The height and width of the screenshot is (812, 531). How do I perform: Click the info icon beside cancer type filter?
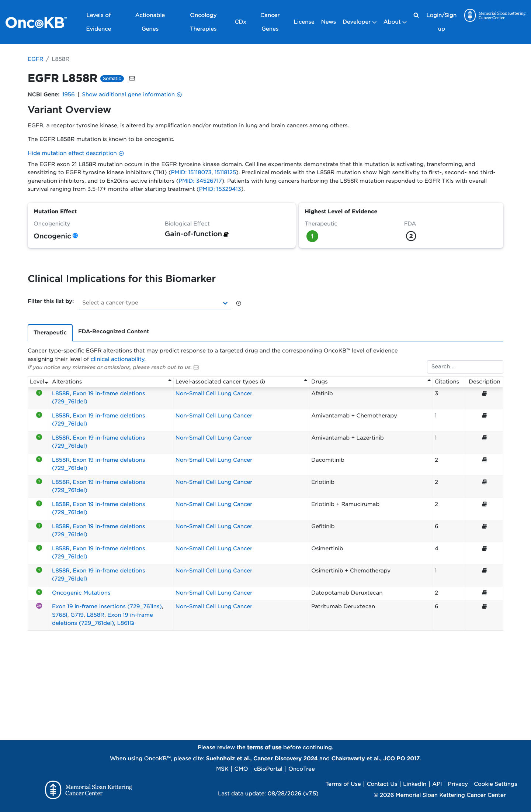tap(239, 303)
